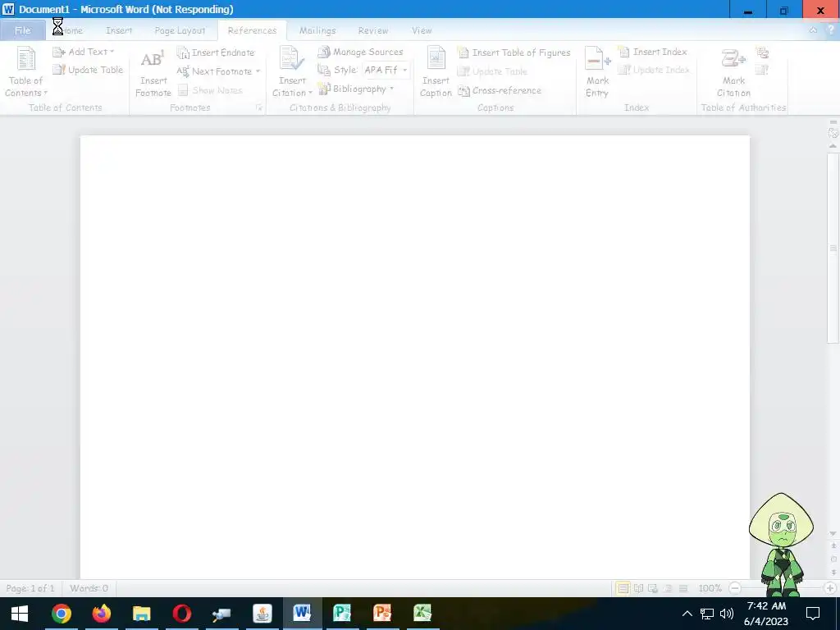This screenshot has width=840, height=630.
Task: Switch to Full Screen Reading view
Action: coord(638,588)
